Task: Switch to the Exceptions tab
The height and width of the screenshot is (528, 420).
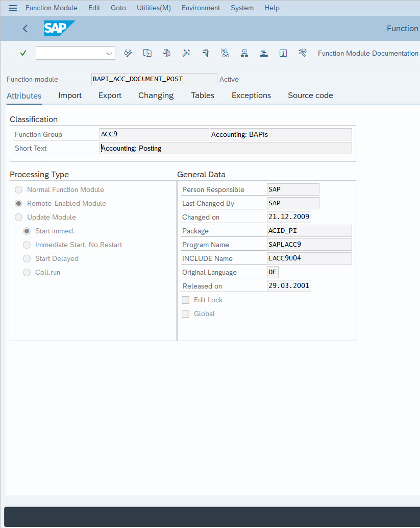Action: point(252,95)
